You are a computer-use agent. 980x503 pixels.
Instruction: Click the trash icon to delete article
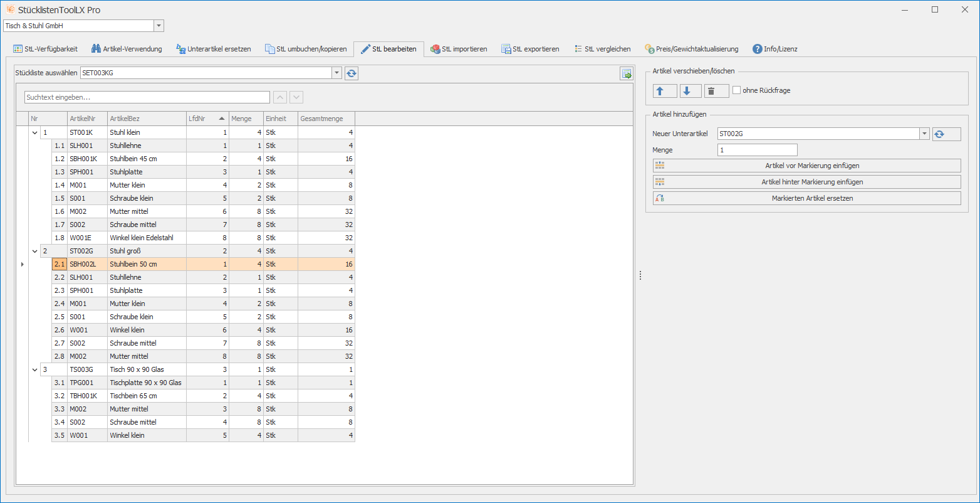716,91
